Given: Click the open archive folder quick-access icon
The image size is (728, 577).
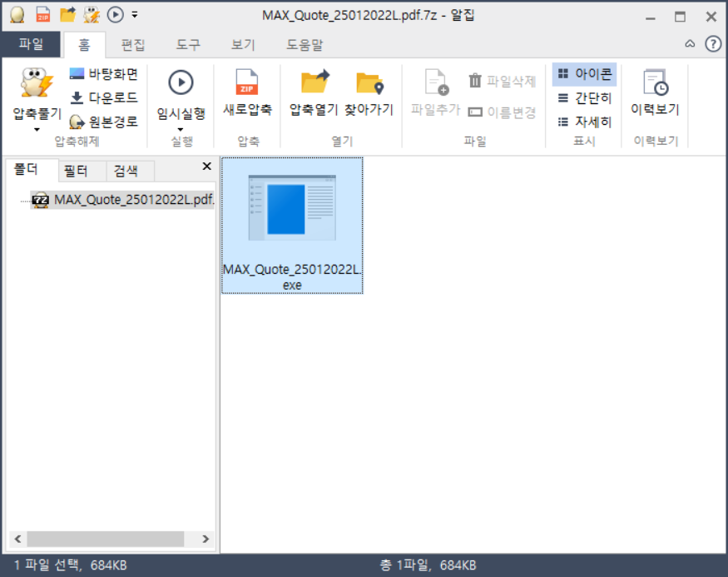Looking at the screenshot, I should tap(67, 15).
